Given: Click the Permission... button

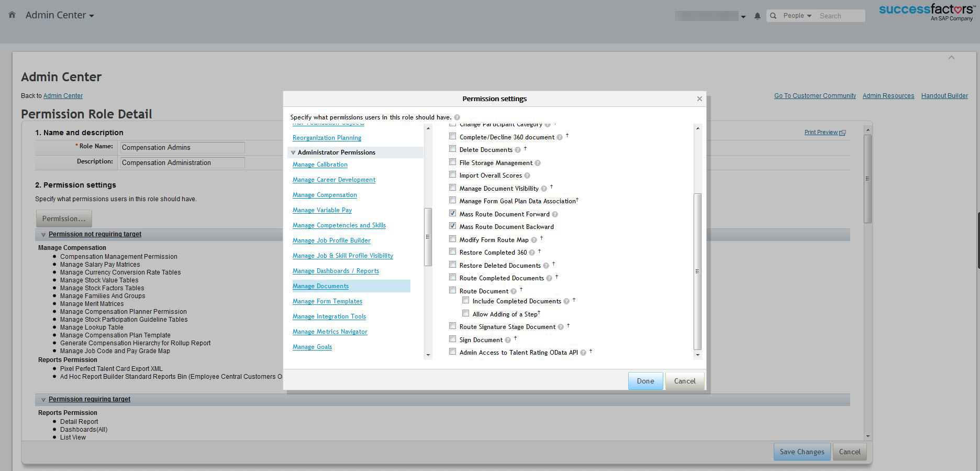Looking at the screenshot, I should (x=64, y=218).
